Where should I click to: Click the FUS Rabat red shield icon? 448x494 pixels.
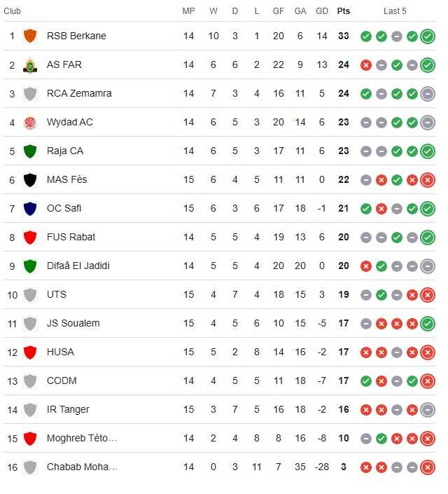[30, 238]
